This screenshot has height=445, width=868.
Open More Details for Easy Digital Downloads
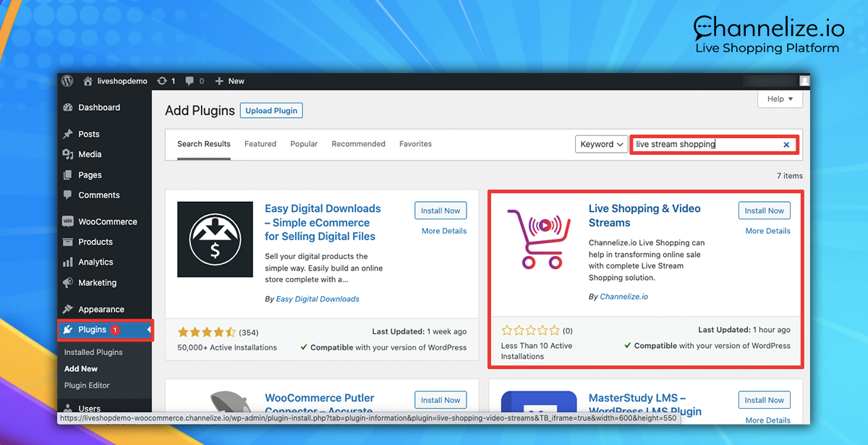tap(444, 231)
